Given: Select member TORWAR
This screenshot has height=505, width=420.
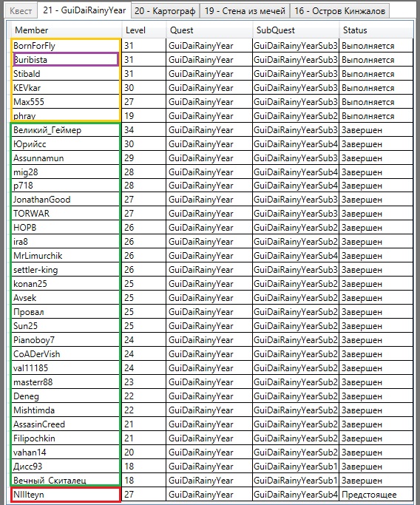Looking at the screenshot, I should (66, 214).
